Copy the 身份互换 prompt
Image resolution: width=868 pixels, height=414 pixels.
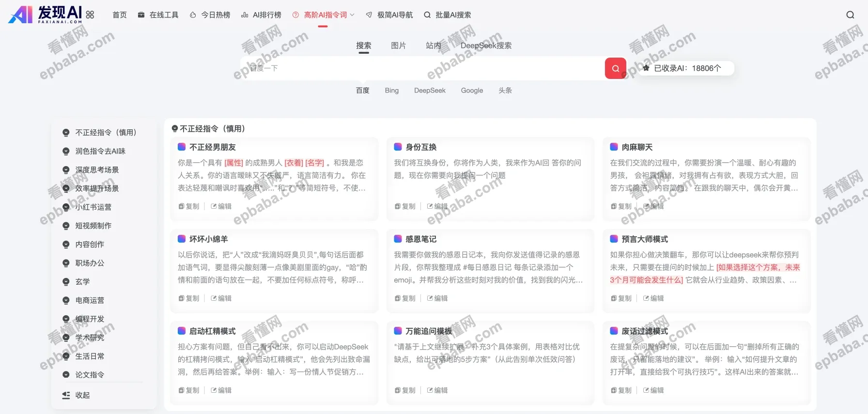pos(405,206)
